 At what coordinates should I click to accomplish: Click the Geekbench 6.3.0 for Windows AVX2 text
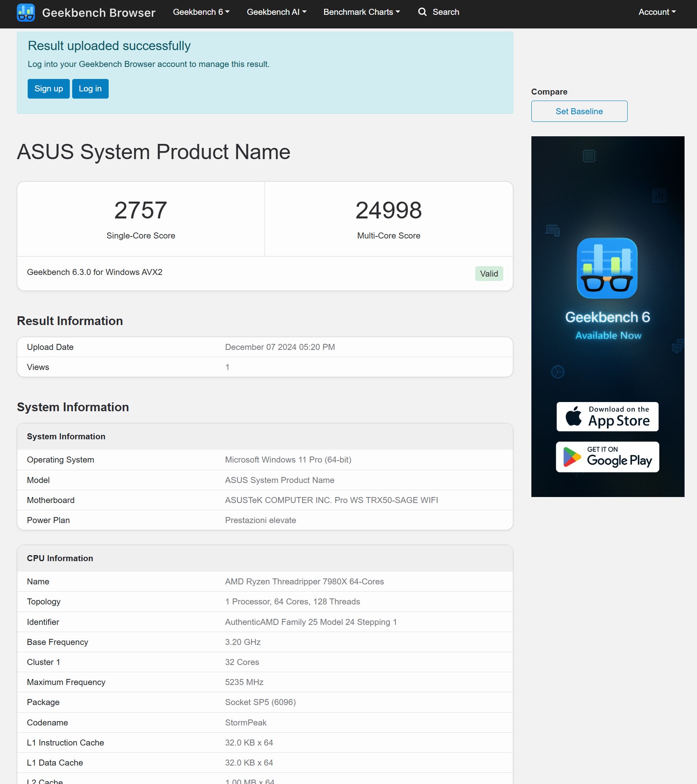95,272
